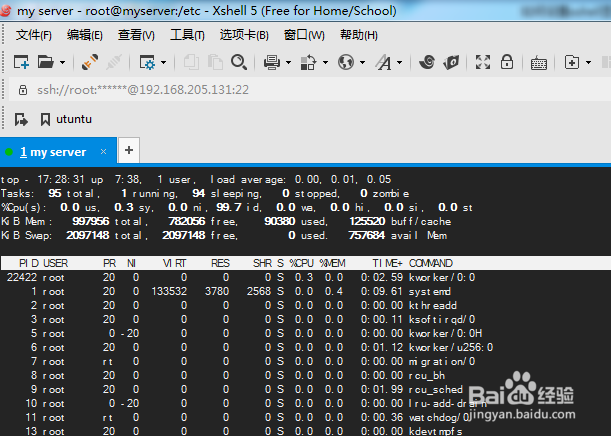Click the PID column header text
Image resolution: width=611 pixels, height=436 pixels.
tap(29, 263)
